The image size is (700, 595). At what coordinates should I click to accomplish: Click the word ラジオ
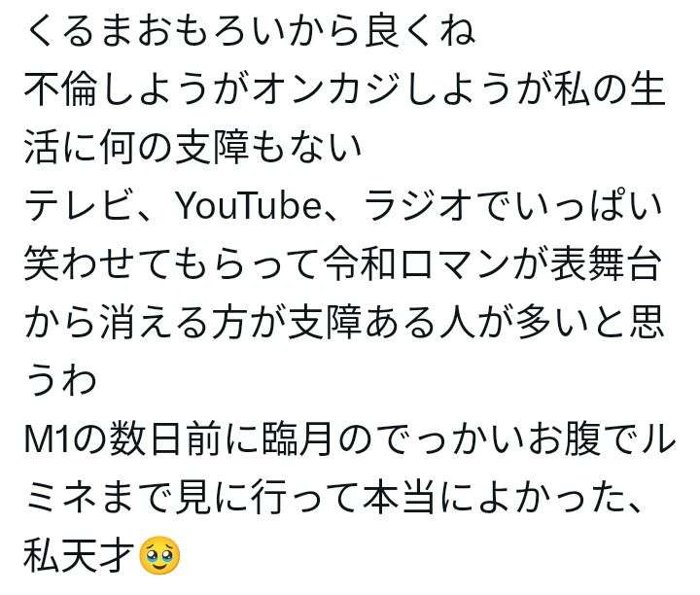point(419,206)
